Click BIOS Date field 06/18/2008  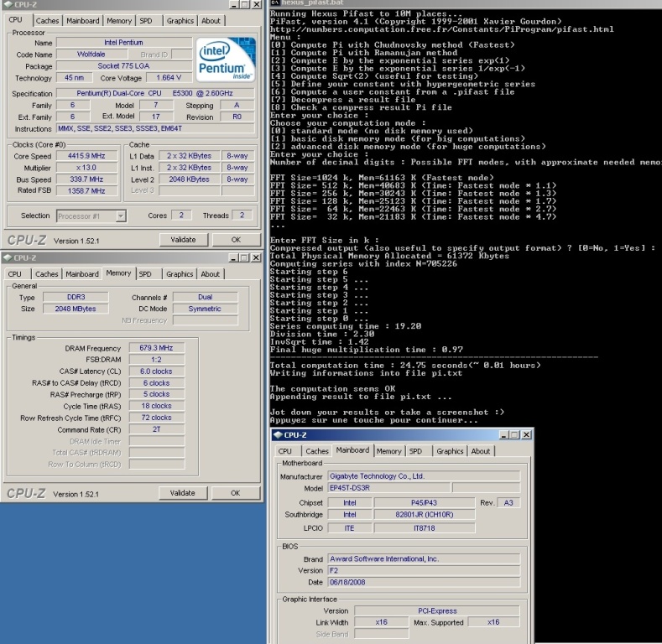pyautogui.click(x=424, y=583)
